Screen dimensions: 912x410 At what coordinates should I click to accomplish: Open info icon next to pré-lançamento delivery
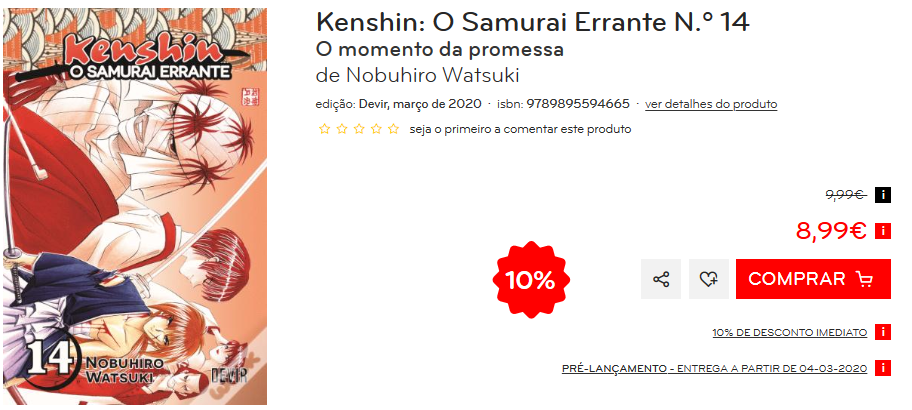882,368
